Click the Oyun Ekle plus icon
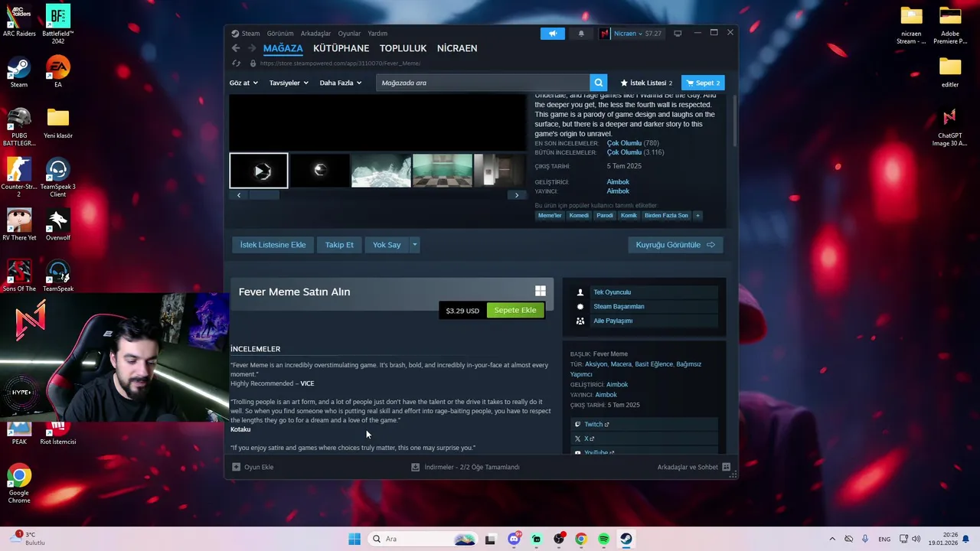Viewport: 980px width, 551px height. [237, 467]
